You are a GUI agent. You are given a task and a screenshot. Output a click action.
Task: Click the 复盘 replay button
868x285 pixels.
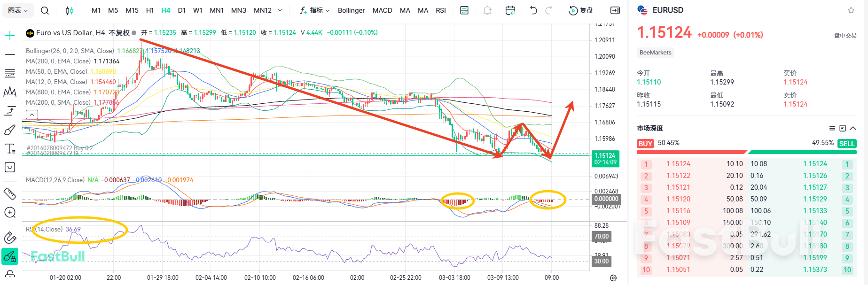[581, 10]
